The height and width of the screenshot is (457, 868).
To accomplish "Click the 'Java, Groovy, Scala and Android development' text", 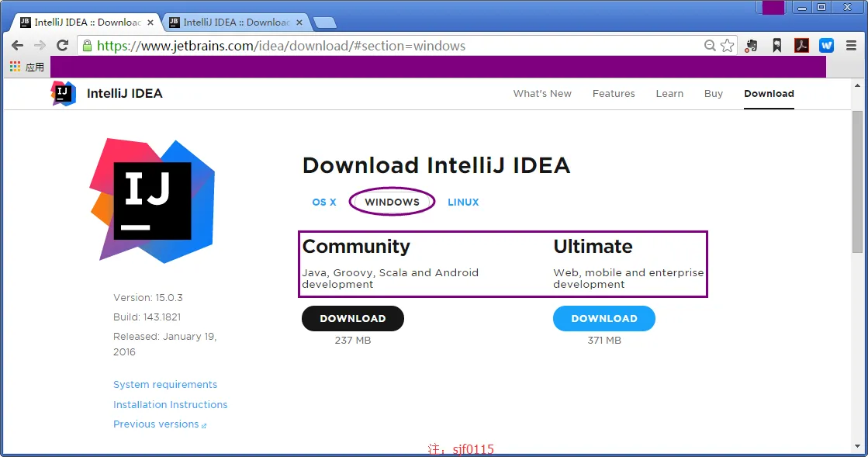I will 390,278.
